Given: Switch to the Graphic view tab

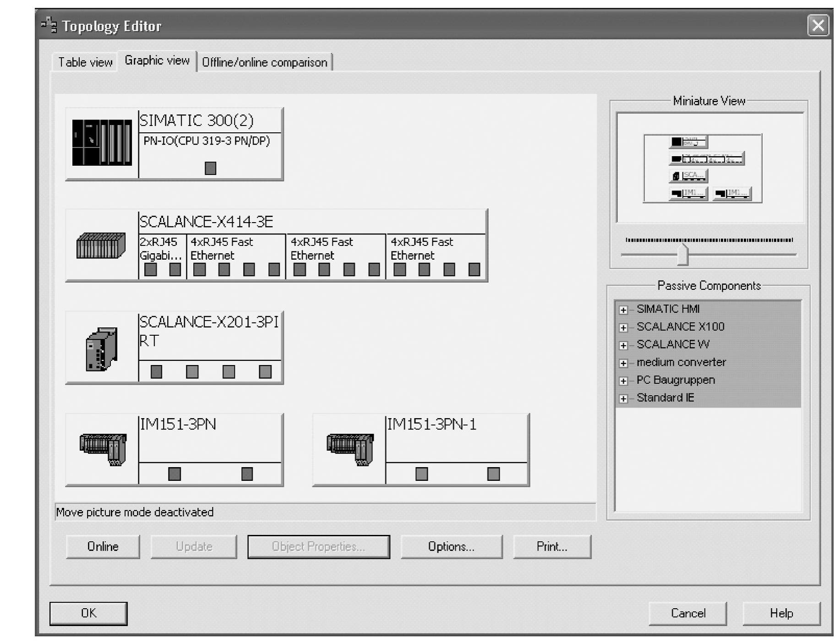Looking at the screenshot, I should [157, 60].
